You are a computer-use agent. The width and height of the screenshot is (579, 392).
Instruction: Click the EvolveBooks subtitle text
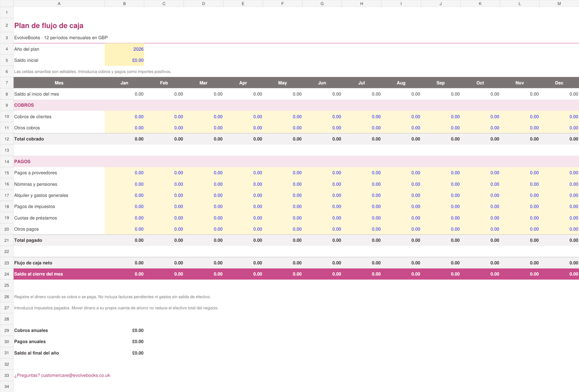[61, 38]
